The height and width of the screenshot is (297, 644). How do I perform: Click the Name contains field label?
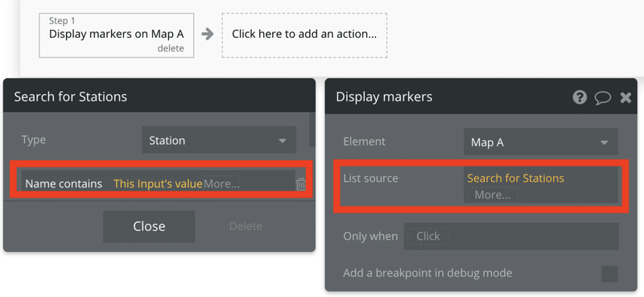coord(64,184)
